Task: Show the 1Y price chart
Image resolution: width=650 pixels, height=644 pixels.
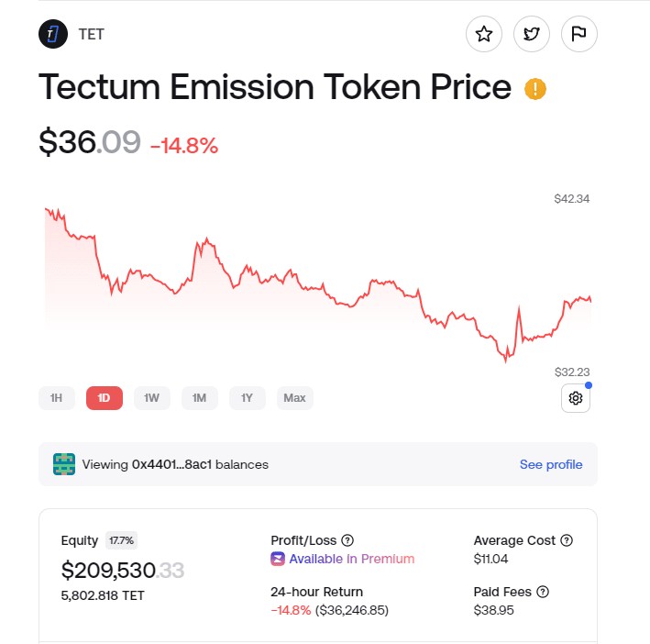Action: point(248,398)
